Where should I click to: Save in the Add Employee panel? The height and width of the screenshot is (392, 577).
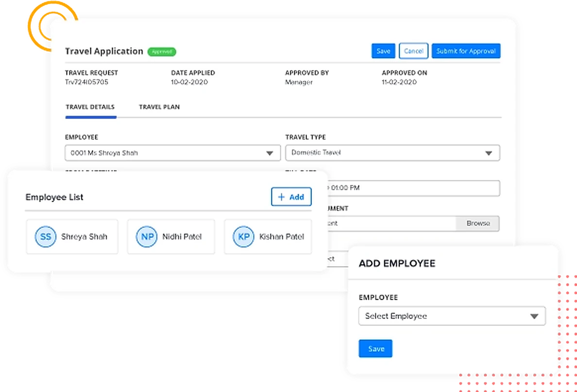[375, 349]
